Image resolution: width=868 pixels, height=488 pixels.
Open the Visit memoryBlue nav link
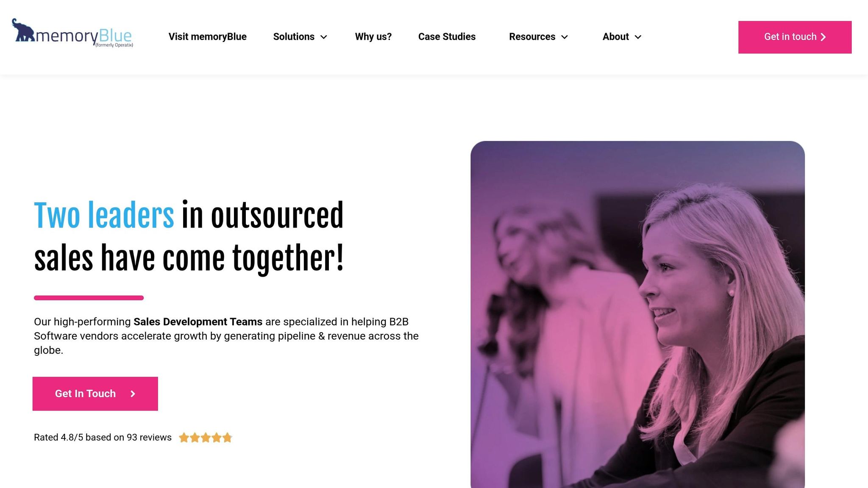(x=208, y=37)
